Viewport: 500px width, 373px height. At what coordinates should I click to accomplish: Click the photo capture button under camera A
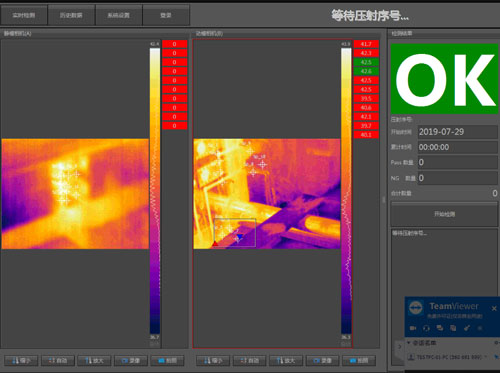point(167,360)
